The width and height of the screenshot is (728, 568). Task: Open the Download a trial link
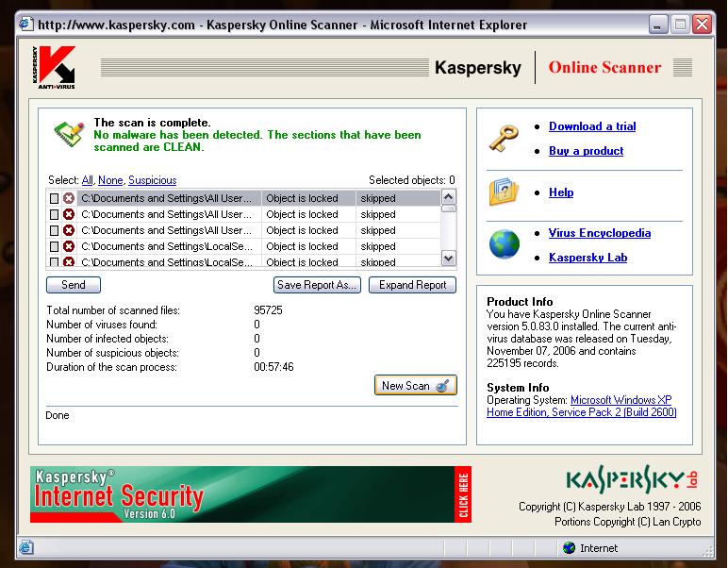click(592, 126)
